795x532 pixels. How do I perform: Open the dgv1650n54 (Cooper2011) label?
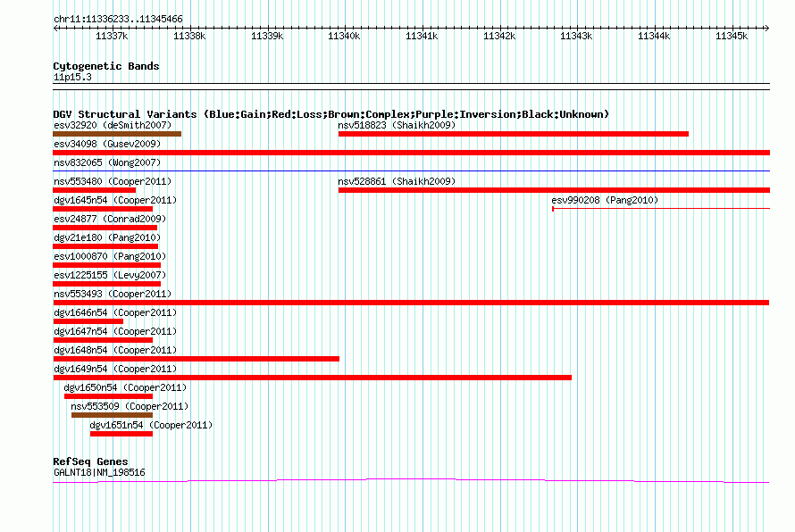tap(125, 387)
